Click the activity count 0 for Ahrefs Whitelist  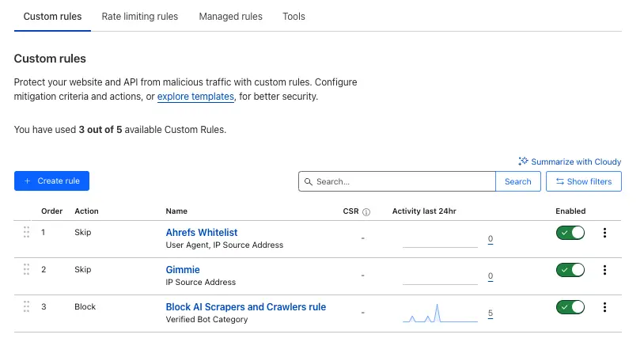pyautogui.click(x=491, y=239)
